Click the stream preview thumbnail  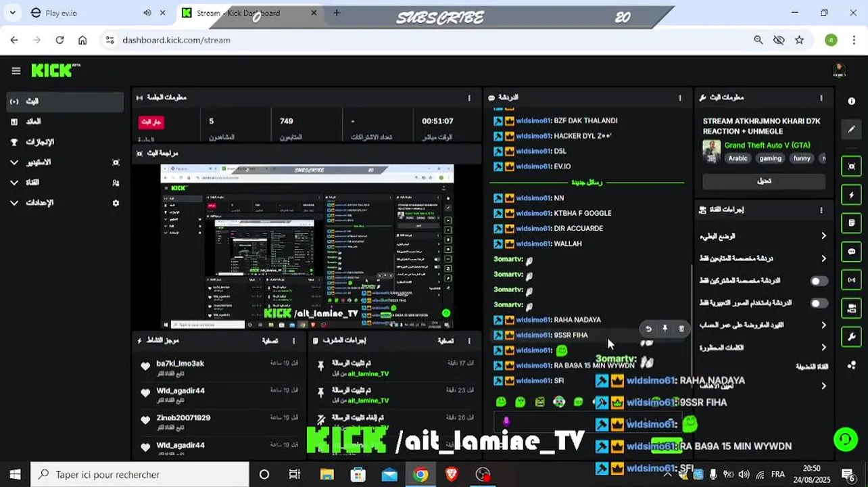(307, 246)
